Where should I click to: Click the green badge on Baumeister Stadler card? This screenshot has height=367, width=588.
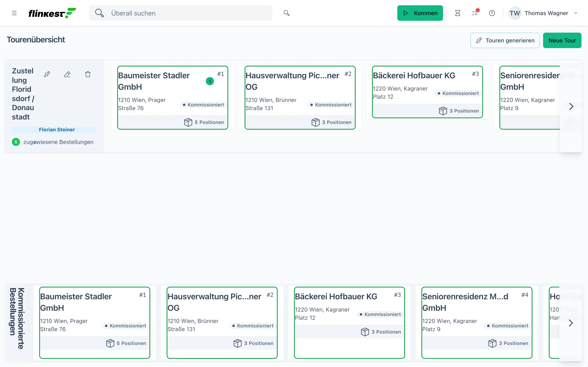pos(210,81)
